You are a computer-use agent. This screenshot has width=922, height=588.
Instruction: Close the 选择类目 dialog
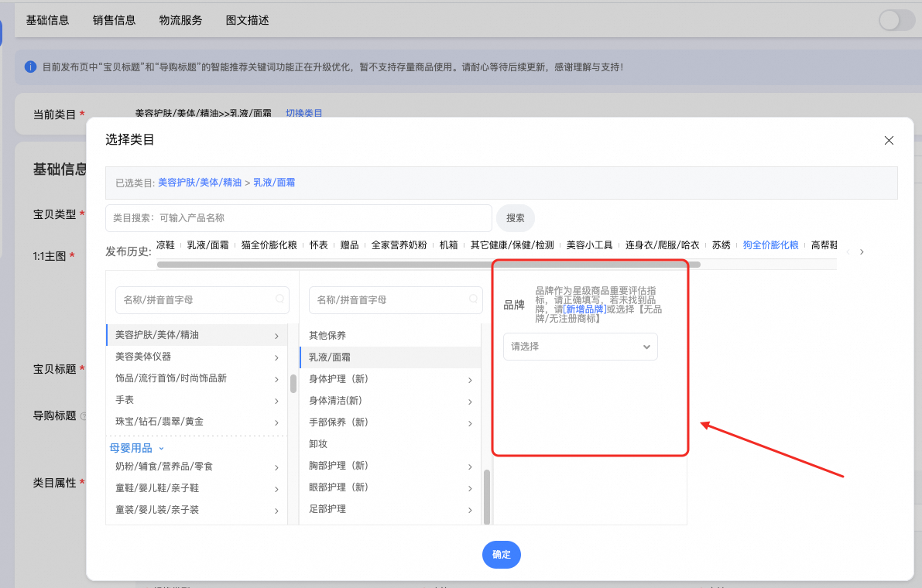pos(889,140)
